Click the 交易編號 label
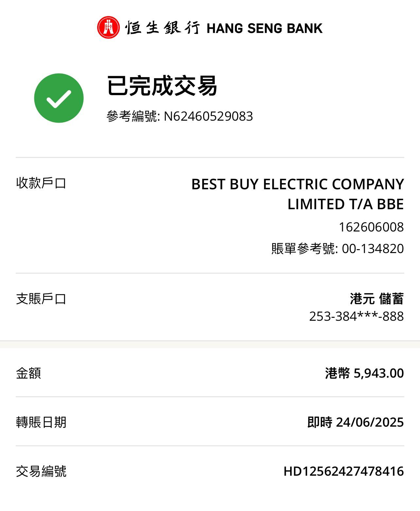The image size is (420, 511). tap(41, 471)
